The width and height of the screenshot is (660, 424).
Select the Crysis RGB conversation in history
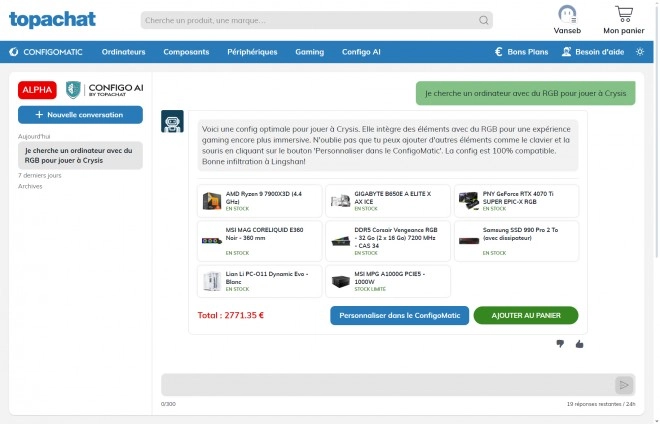80,155
